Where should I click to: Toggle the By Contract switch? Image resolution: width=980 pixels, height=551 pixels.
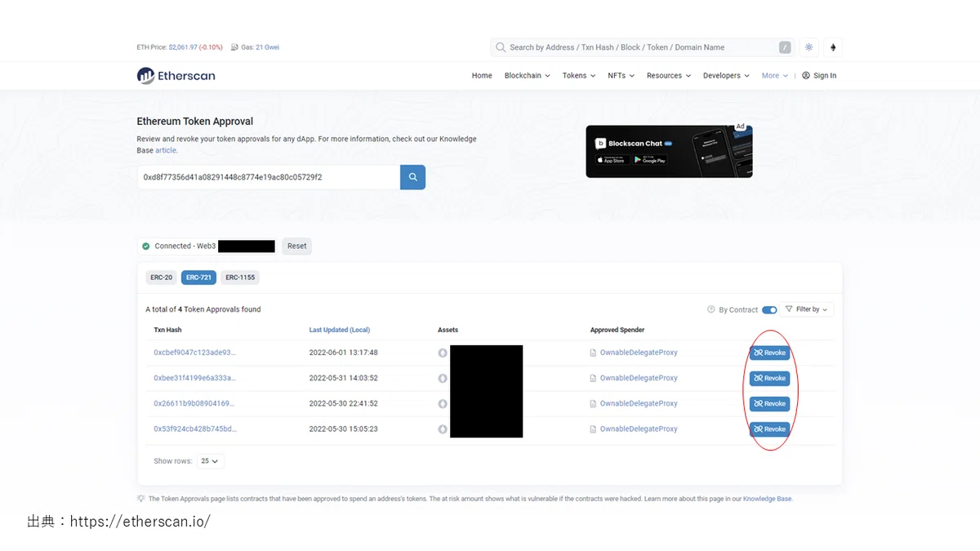click(x=769, y=310)
